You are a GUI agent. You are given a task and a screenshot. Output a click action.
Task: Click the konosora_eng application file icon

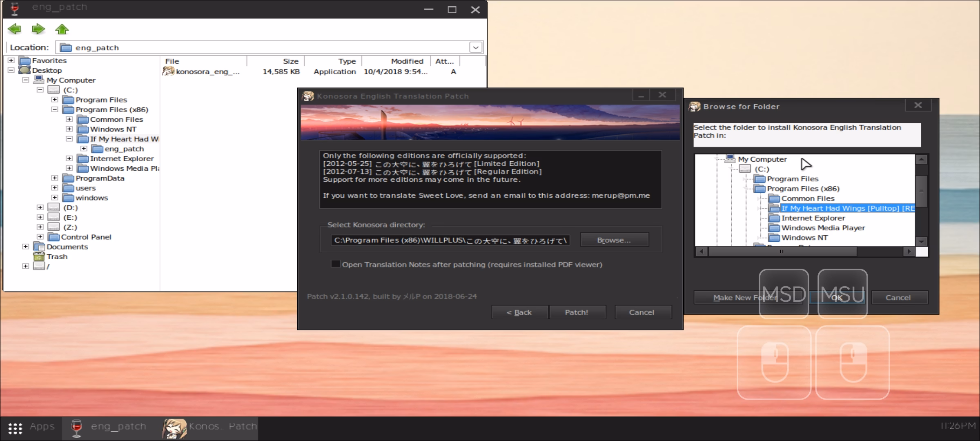coord(168,71)
